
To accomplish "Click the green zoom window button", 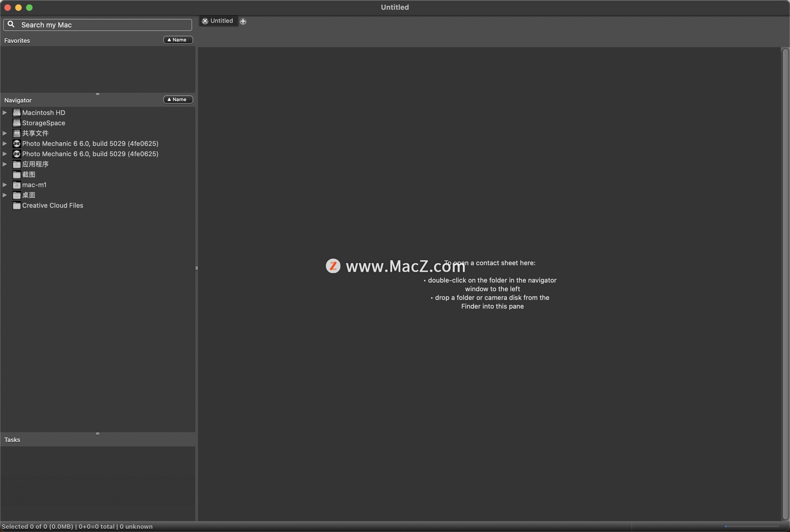I will pyautogui.click(x=29, y=7).
